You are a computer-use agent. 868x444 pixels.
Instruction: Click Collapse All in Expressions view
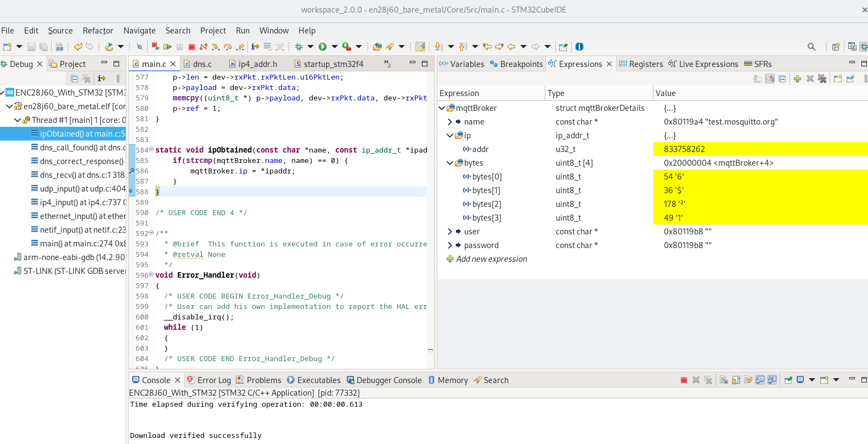click(x=782, y=79)
